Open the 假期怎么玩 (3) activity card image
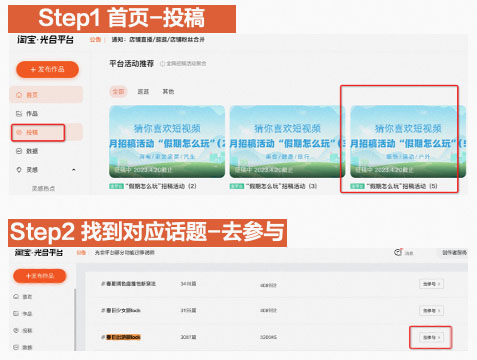The width and height of the screenshot is (477, 360). (287, 142)
